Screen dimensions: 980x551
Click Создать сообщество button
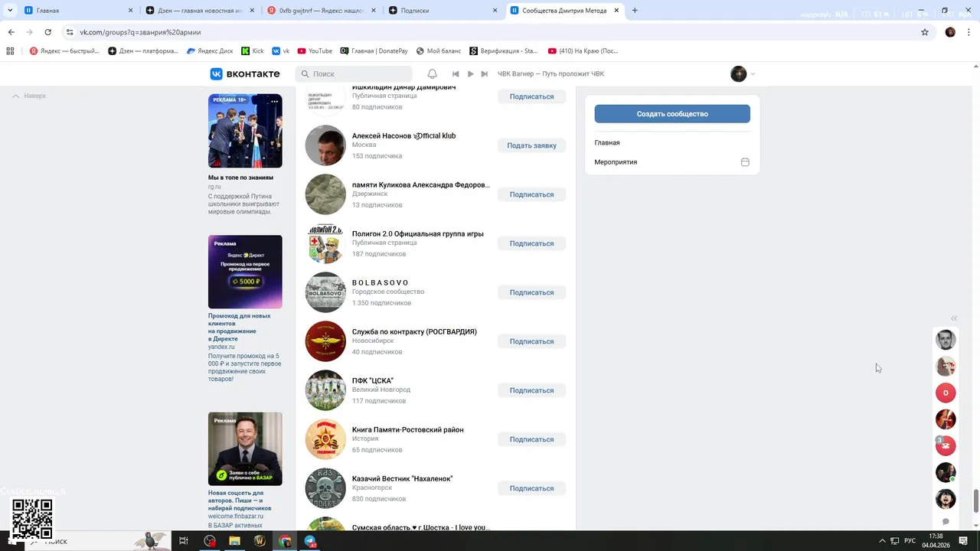tap(672, 114)
